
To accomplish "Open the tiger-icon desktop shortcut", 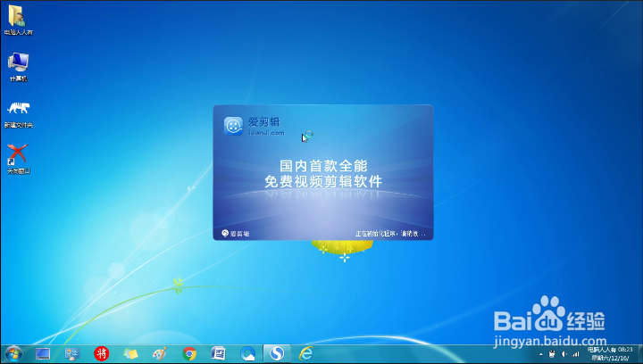I will pyautogui.click(x=18, y=114).
